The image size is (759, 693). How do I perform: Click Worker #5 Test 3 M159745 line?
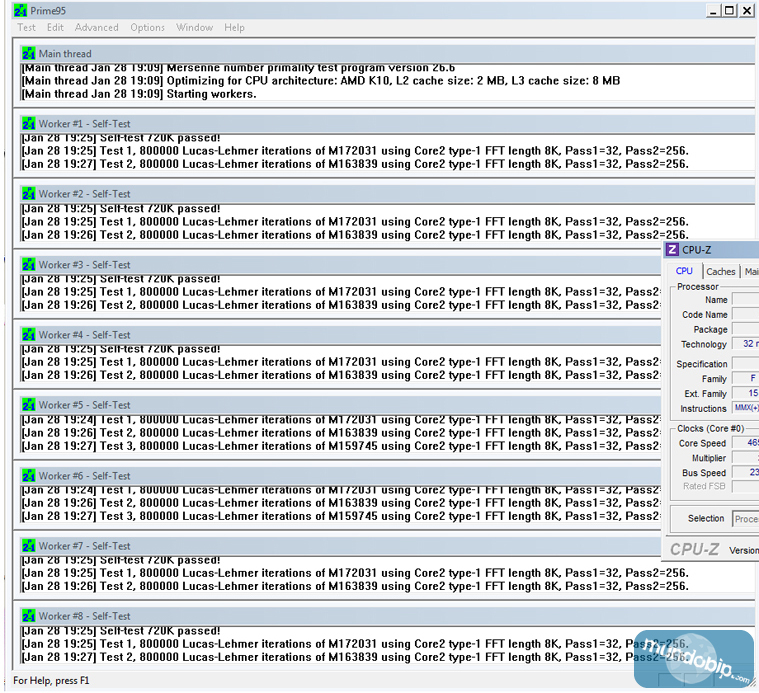[341, 446]
